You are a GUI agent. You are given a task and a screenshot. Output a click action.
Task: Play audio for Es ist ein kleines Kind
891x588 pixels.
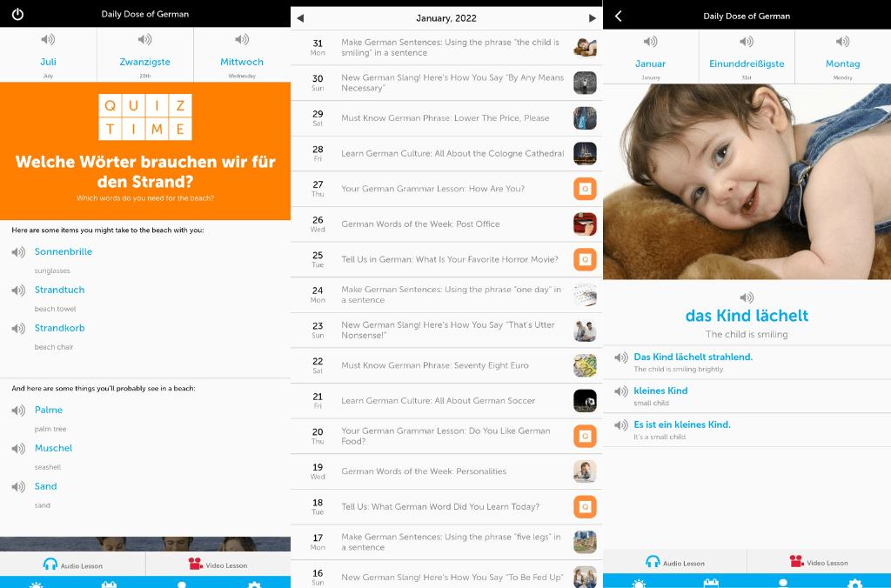tap(620, 425)
